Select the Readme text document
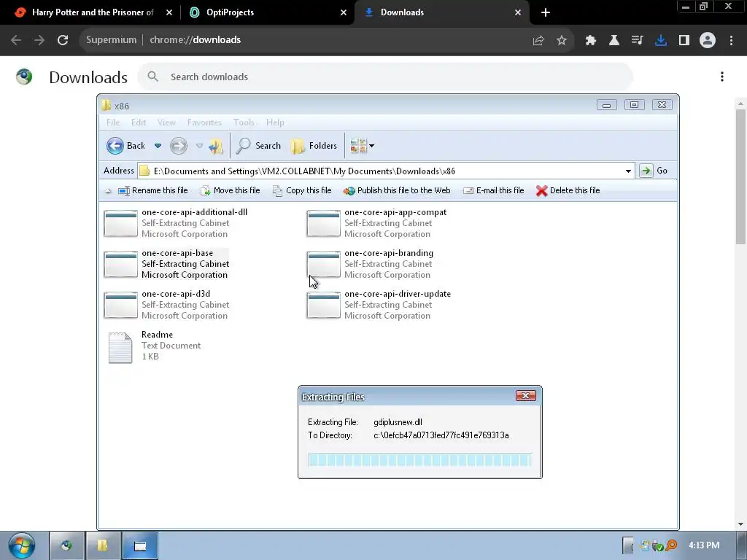The width and height of the screenshot is (747, 560). [155, 346]
